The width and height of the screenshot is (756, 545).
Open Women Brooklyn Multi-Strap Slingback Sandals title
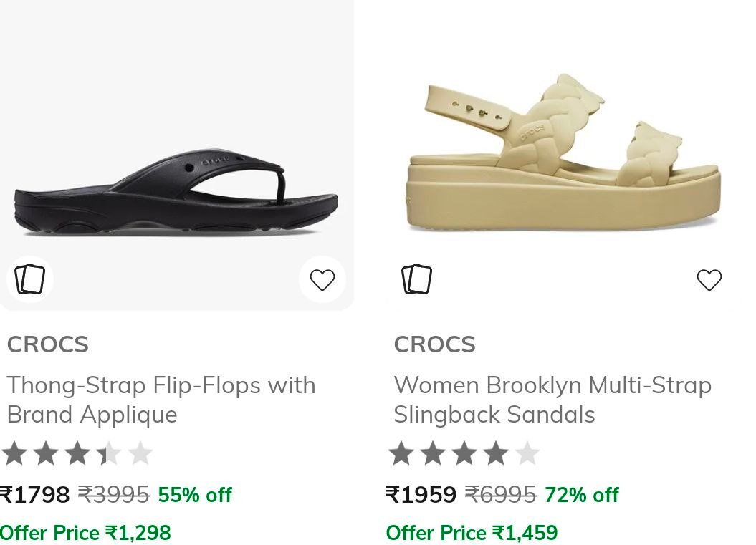(x=552, y=400)
